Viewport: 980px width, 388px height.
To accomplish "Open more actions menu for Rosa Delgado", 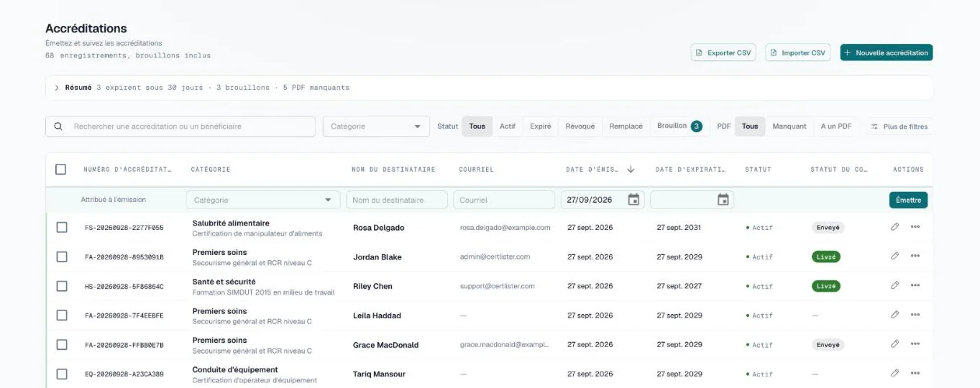I will (x=915, y=227).
